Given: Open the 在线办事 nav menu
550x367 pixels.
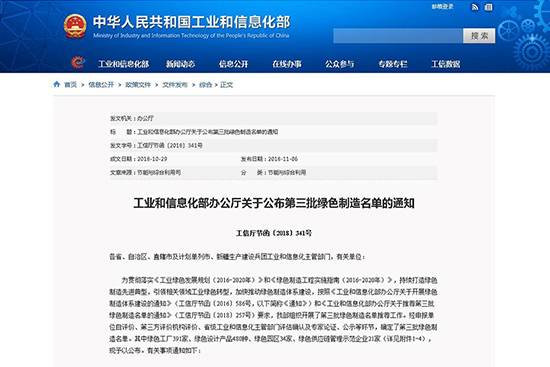Looking at the screenshot, I should (287, 64).
